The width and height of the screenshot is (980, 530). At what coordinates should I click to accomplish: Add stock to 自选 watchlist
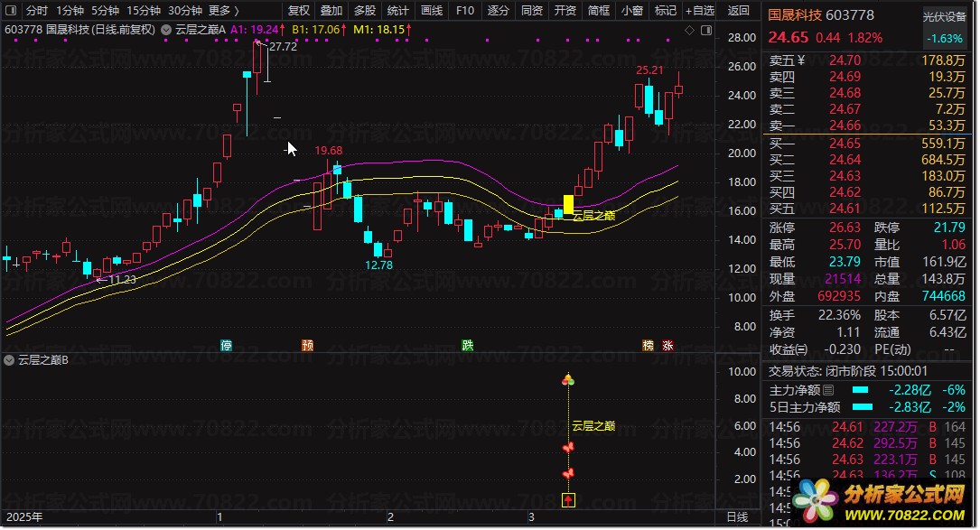tap(699, 11)
